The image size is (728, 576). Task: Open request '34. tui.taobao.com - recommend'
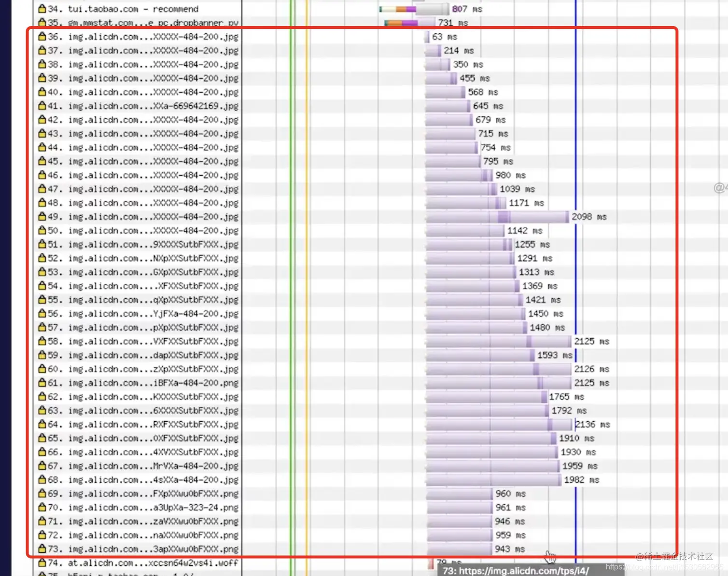coord(123,9)
